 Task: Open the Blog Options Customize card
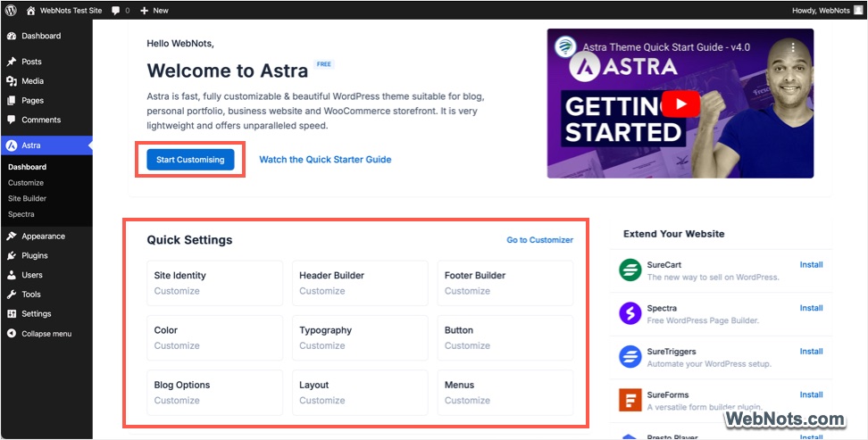pyautogui.click(x=215, y=393)
